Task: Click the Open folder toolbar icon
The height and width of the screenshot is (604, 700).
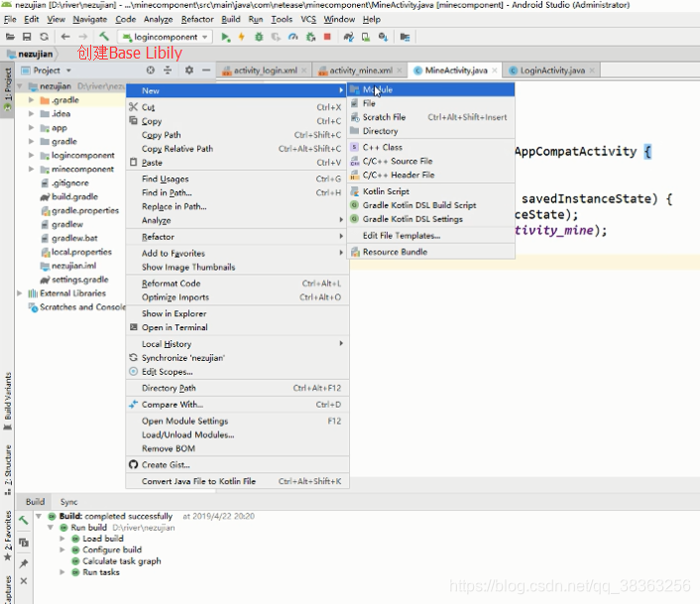Action: tap(10, 37)
